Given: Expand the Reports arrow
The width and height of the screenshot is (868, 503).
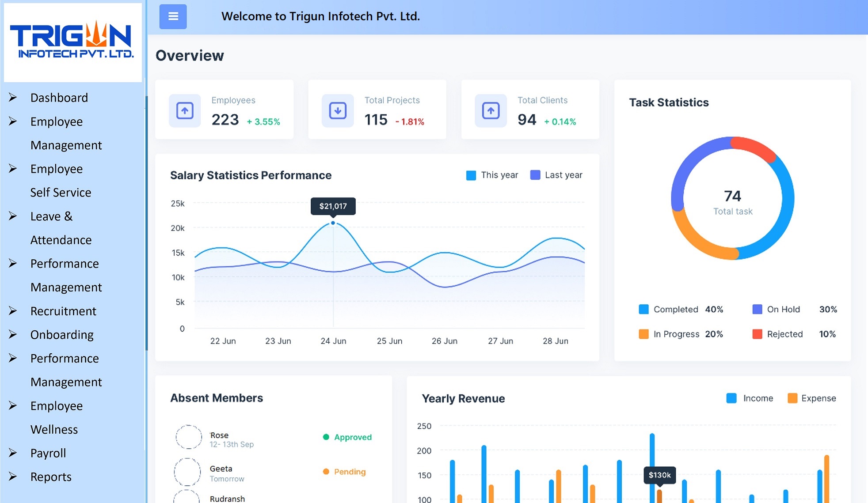Looking at the screenshot, I should (13, 477).
